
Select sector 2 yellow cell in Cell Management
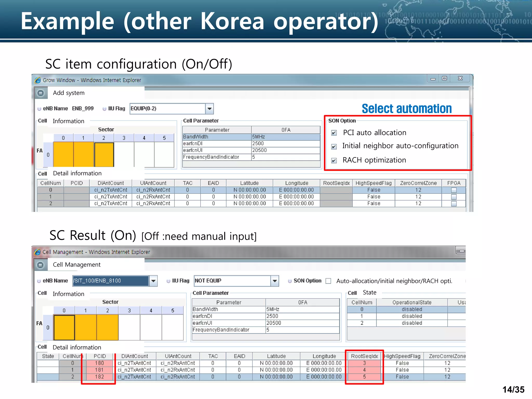tap(108, 327)
